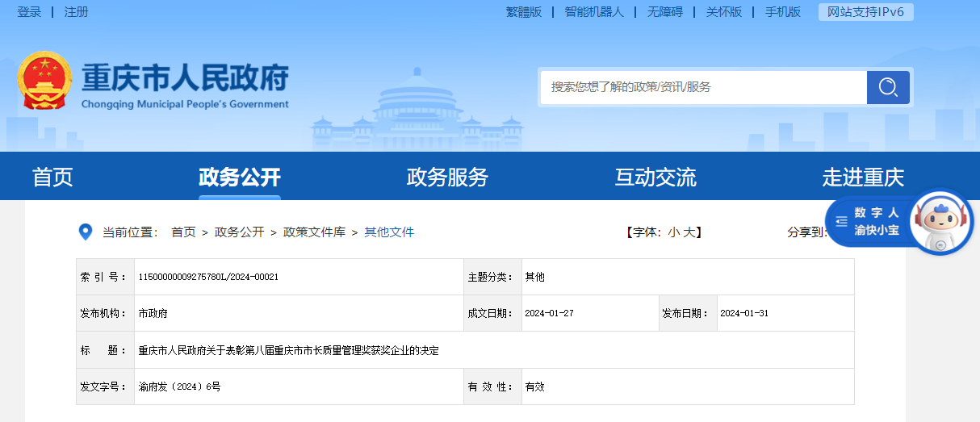980x422 pixels.
Task: Set font size to 小
Action: coord(673,232)
